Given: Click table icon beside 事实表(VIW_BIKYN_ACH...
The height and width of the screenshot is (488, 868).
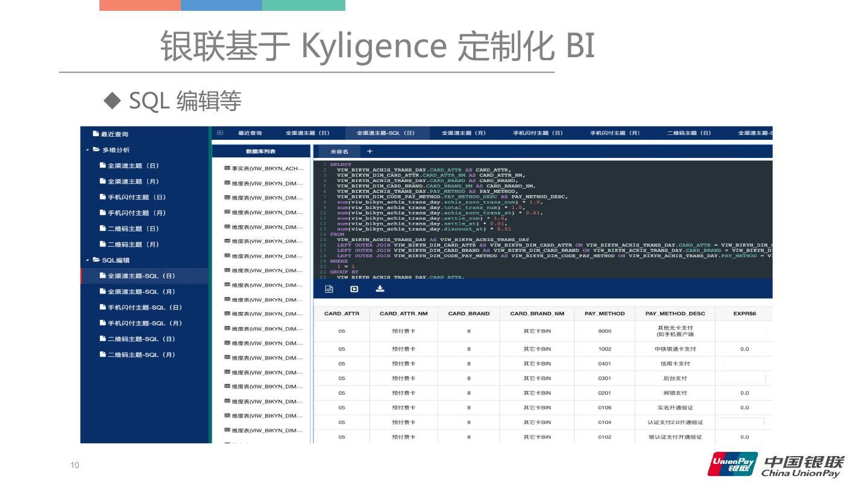Looking at the screenshot, I should (227, 169).
